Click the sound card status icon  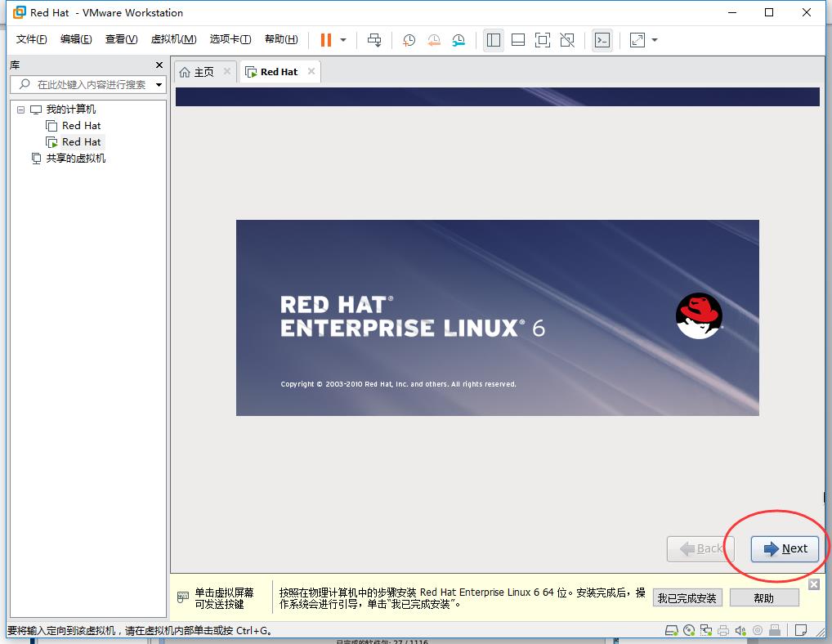tap(740, 630)
